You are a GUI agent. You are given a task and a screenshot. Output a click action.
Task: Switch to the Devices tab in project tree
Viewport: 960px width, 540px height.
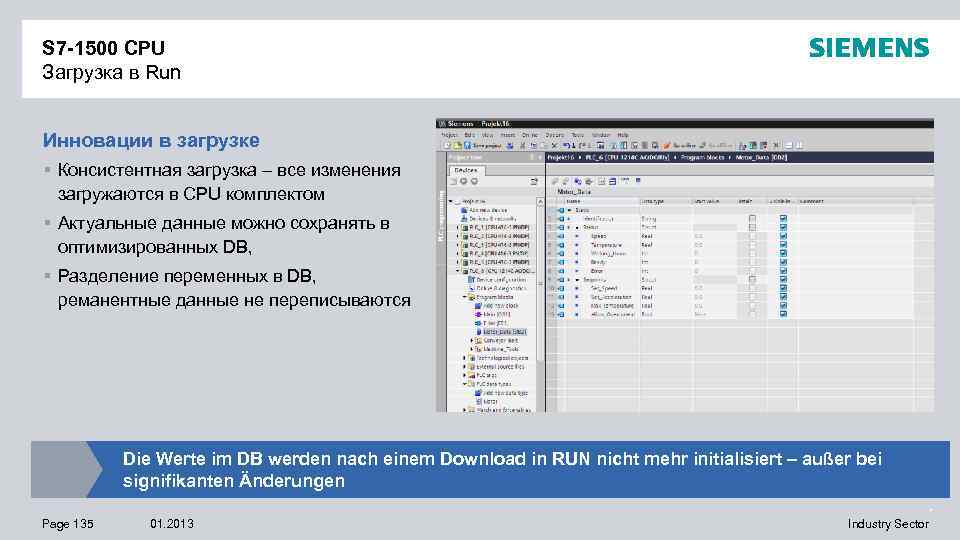click(466, 170)
